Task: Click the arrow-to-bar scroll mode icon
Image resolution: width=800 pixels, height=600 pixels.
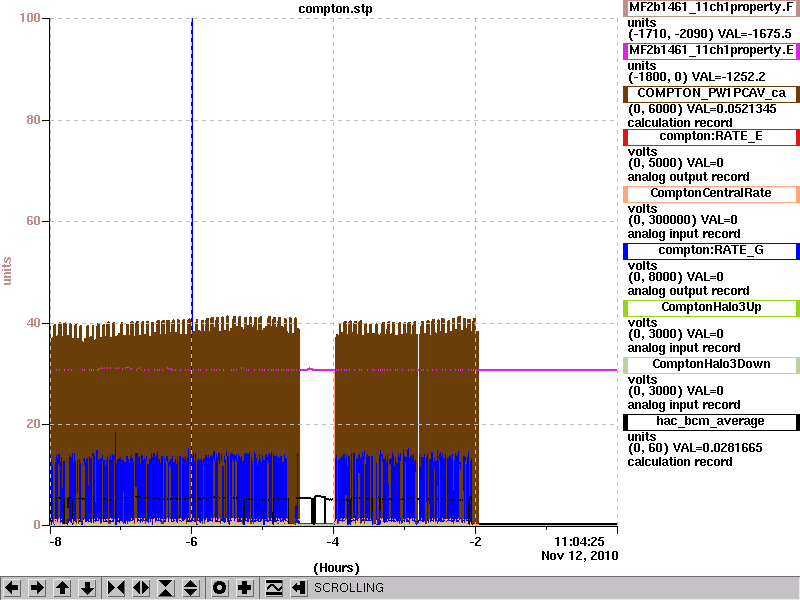Action: (299, 588)
